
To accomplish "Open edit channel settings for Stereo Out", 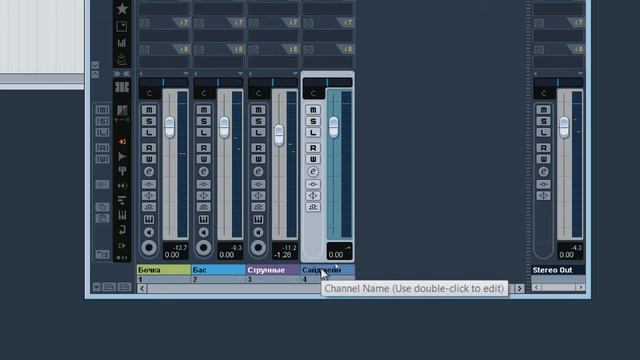I will (543, 172).
